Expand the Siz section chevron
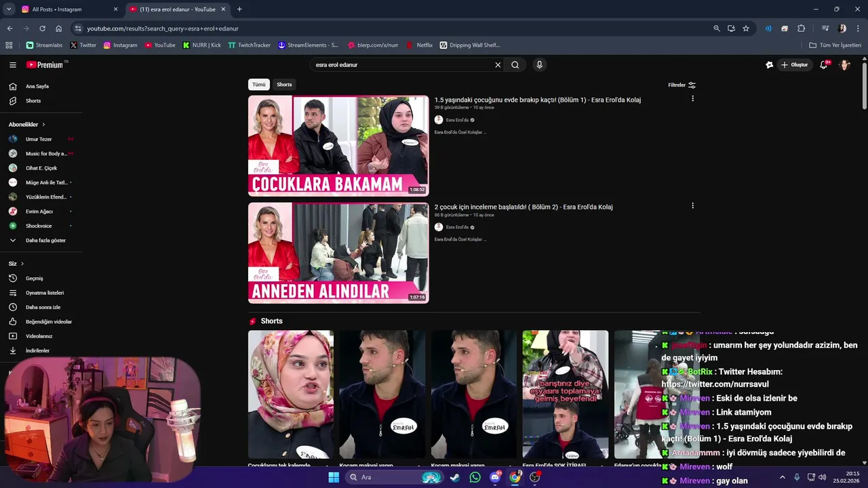Viewport: 868px width, 488px height. (x=22, y=264)
